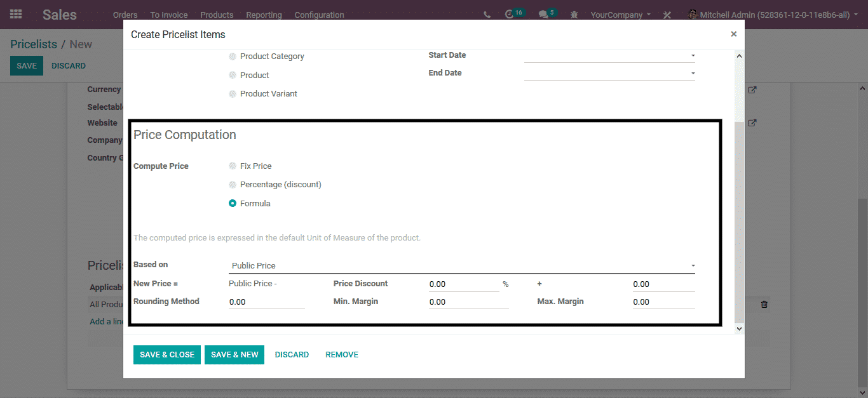Click the debug bug icon
Screen dimensions: 868x398
pyautogui.click(x=574, y=15)
